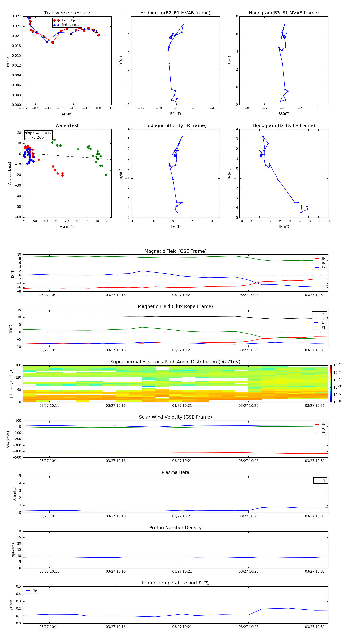This screenshot has height=644, width=351.
Task: Click the 'Pt(nPa)' y-axis label
Action: tap(8, 61)
